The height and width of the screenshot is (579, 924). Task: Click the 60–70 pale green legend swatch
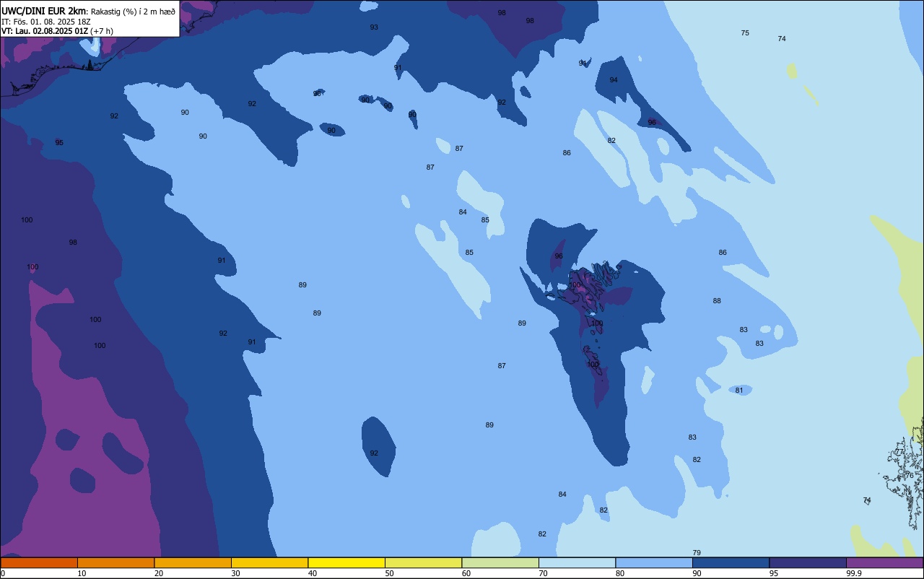(500, 562)
